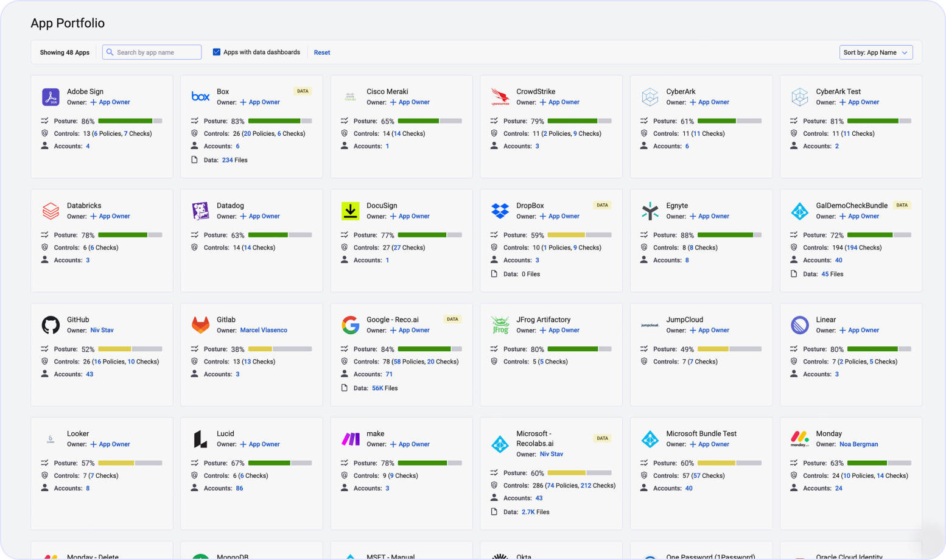
Task: Click the CrowdStrike falcon logo
Action: 500,97
